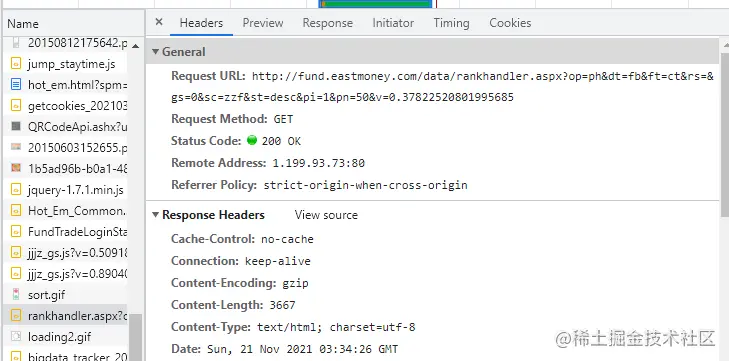The image size is (729, 361).
Task: Open the Initiator tab
Action: (393, 23)
